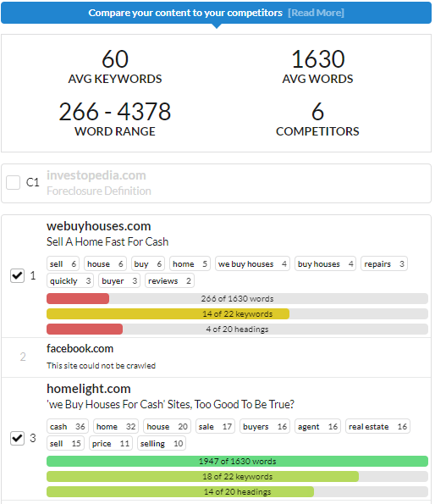
Task: Select the 'repairs 3' keyword tag
Action: pos(384,264)
